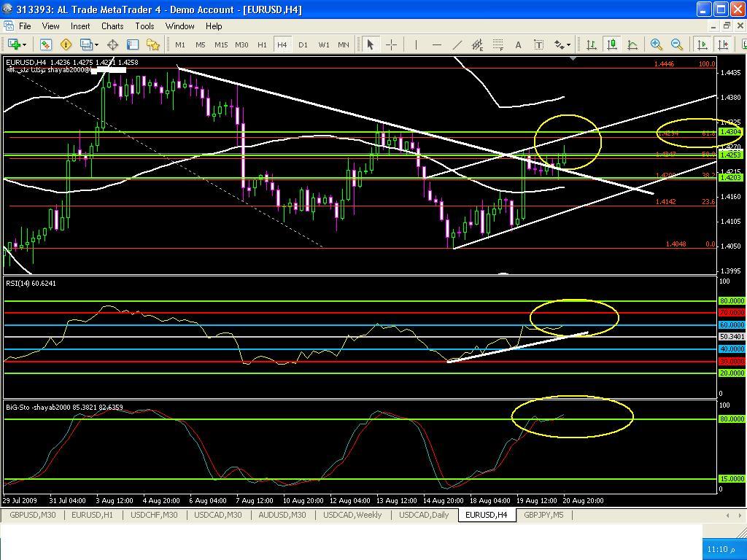747x560 pixels.
Task: Select the Draw Trendline tool
Action: [457, 44]
